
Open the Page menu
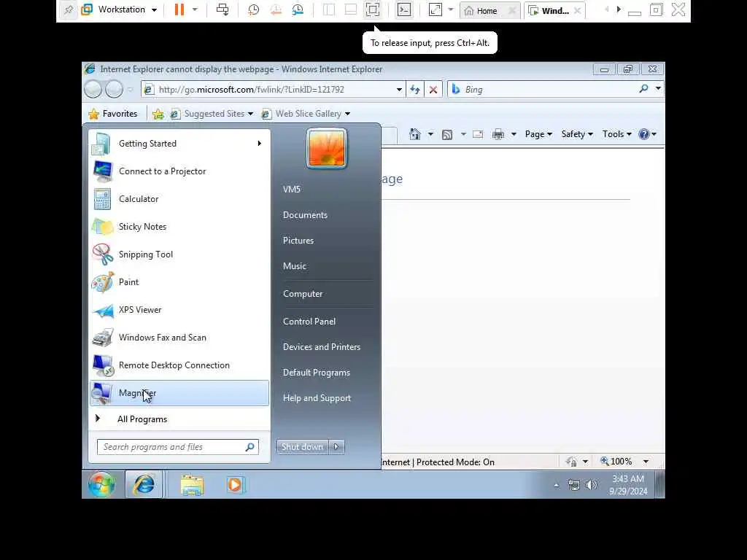(538, 134)
